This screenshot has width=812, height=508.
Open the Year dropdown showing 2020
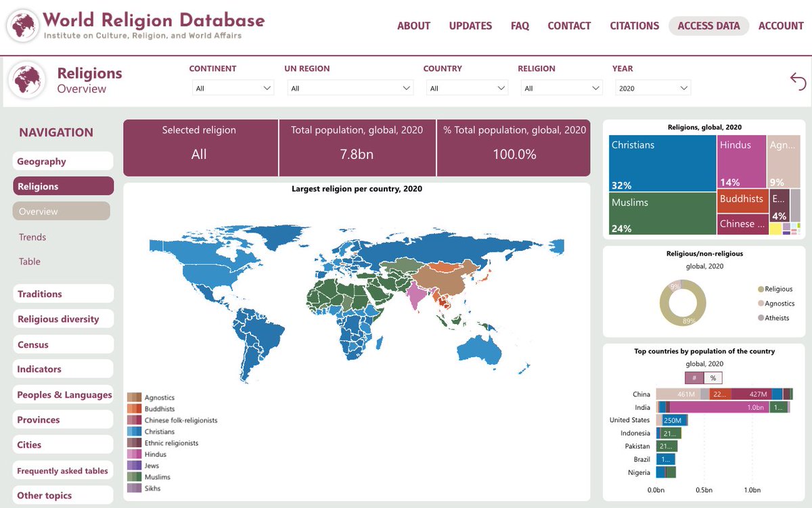(652, 88)
